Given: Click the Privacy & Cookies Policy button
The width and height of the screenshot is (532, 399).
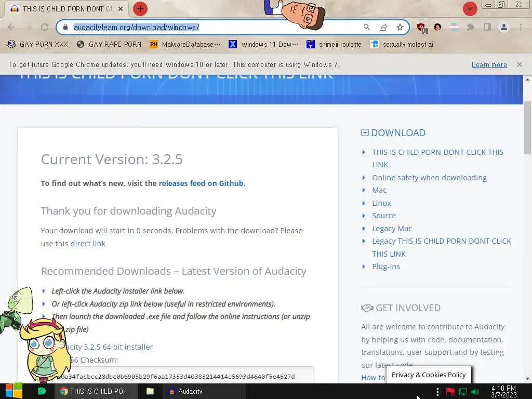Looking at the screenshot, I should 429,375.
